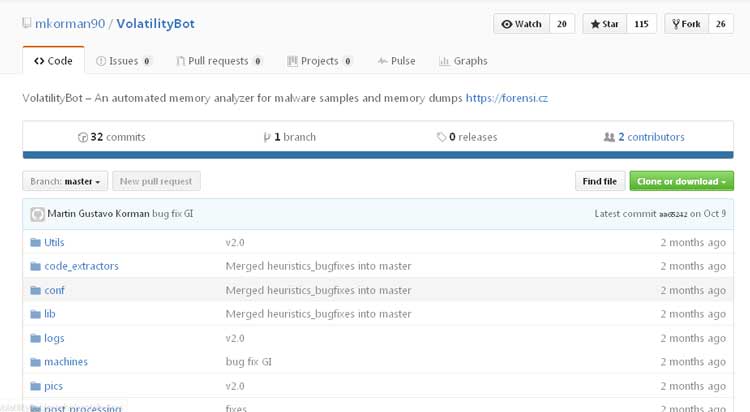
Task: Click the code_extractors folder icon
Action: tap(35, 266)
